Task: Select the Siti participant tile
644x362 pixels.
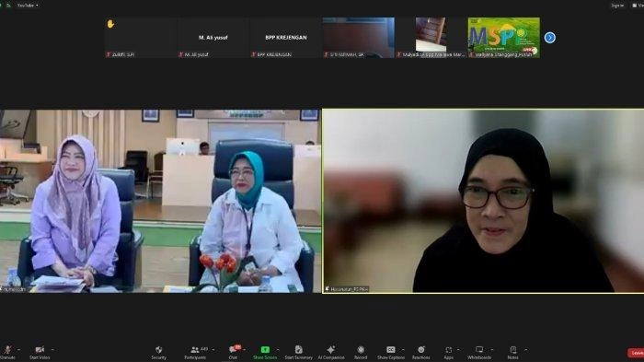Action: (x=359, y=38)
